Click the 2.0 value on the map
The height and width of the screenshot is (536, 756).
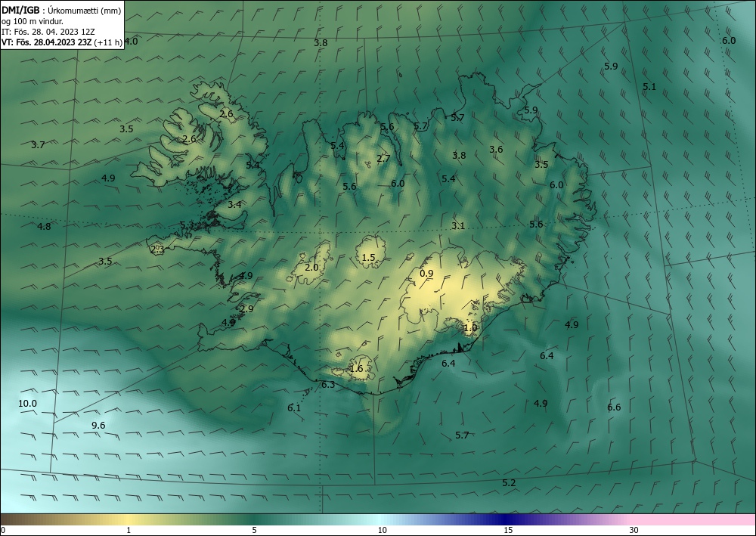pos(312,267)
